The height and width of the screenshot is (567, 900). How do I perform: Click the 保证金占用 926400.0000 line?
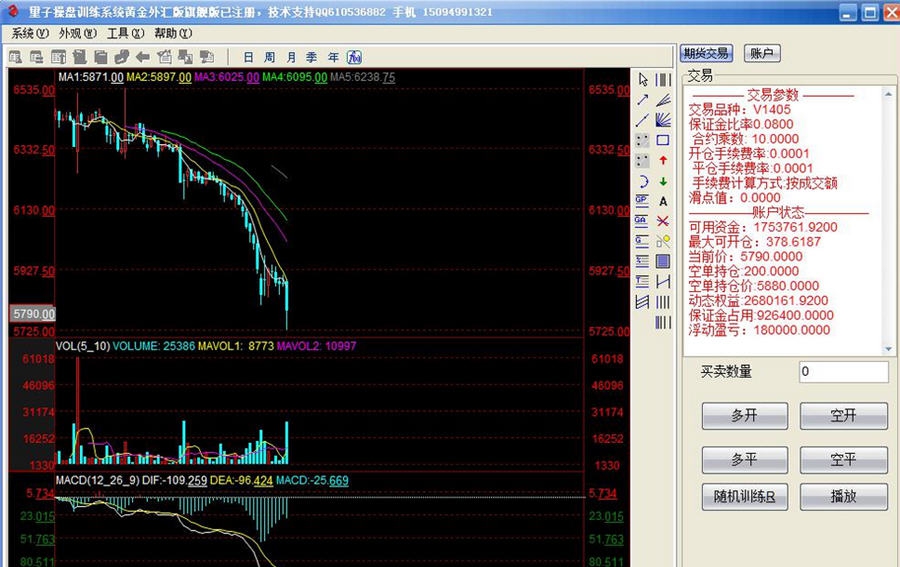click(x=761, y=315)
